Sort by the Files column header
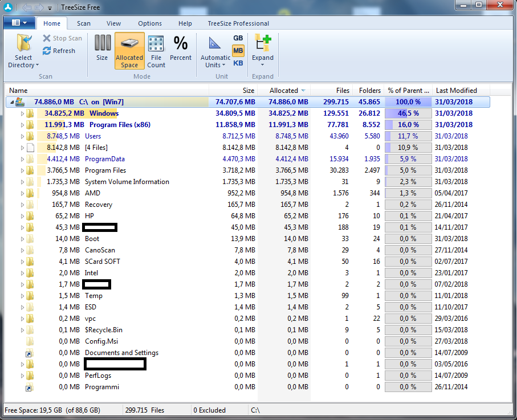The image size is (517, 420). click(x=331, y=91)
